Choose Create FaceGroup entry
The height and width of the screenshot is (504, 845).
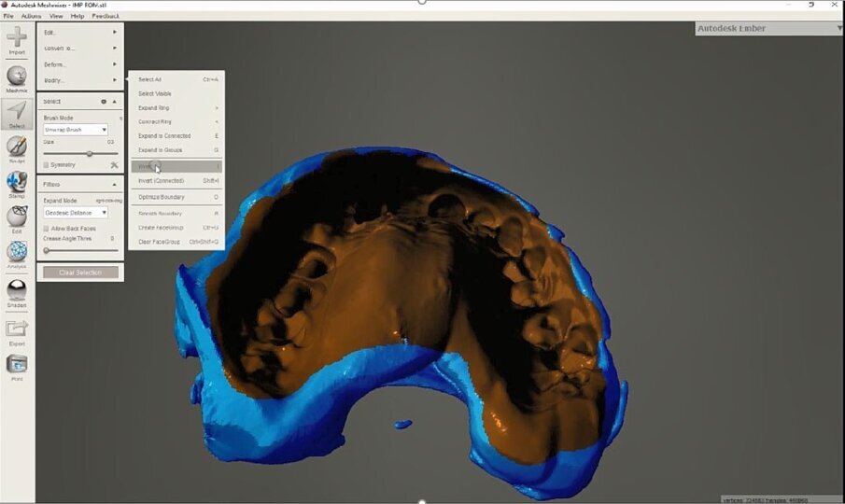click(176, 228)
